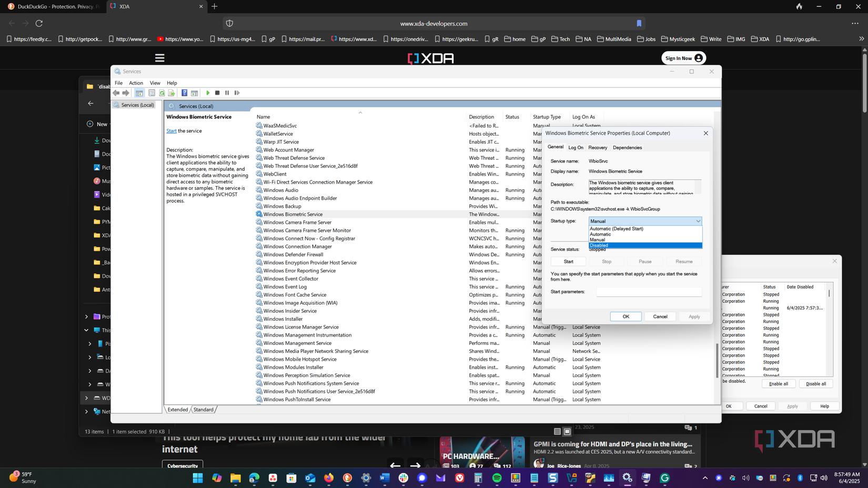Click OK in the service Properties dialog
Image resolution: width=868 pixels, height=488 pixels.
625,317
